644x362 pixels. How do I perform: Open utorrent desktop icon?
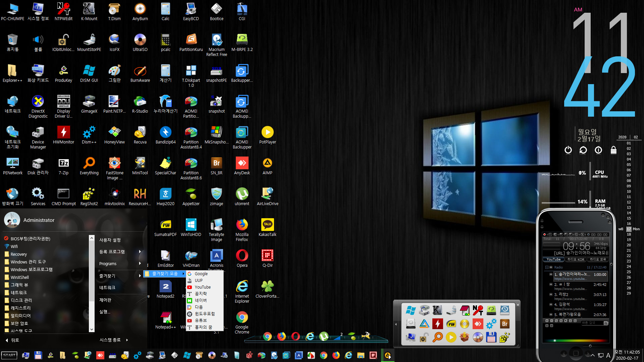click(242, 196)
